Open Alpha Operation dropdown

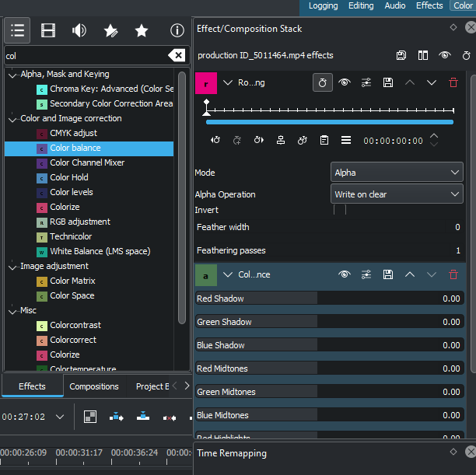tap(397, 194)
